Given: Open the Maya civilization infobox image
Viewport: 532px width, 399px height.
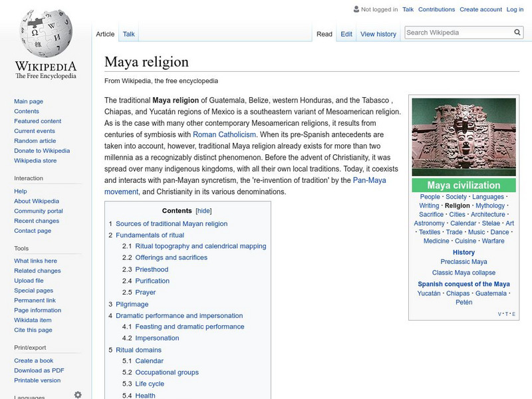Looking at the screenshot, I should [464, 137].
